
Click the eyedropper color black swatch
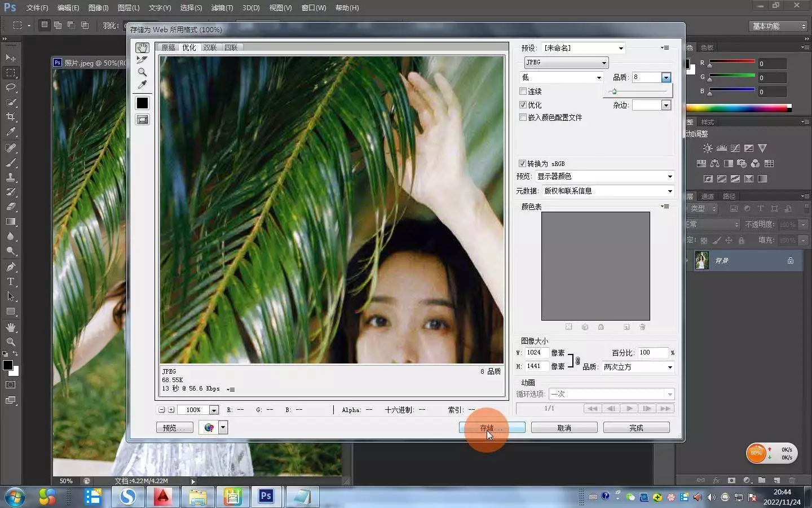[x=142, y=103]
